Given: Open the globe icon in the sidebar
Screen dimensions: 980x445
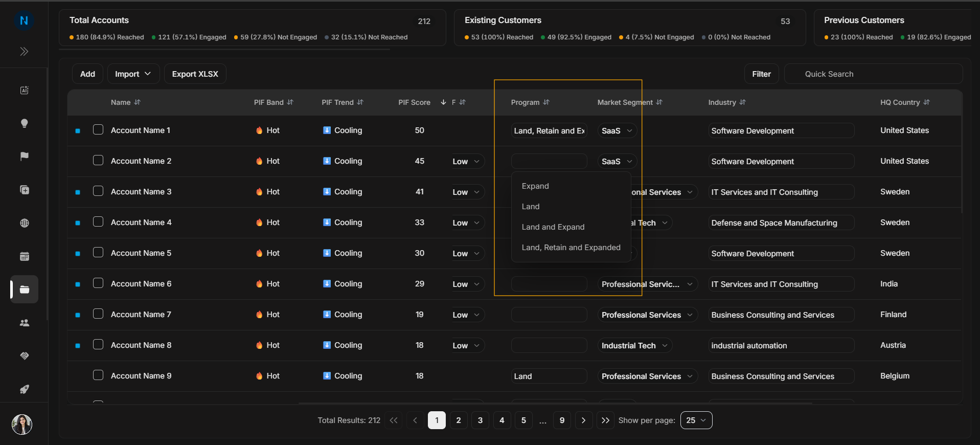Looking at the screenshot, I should 24,223.
